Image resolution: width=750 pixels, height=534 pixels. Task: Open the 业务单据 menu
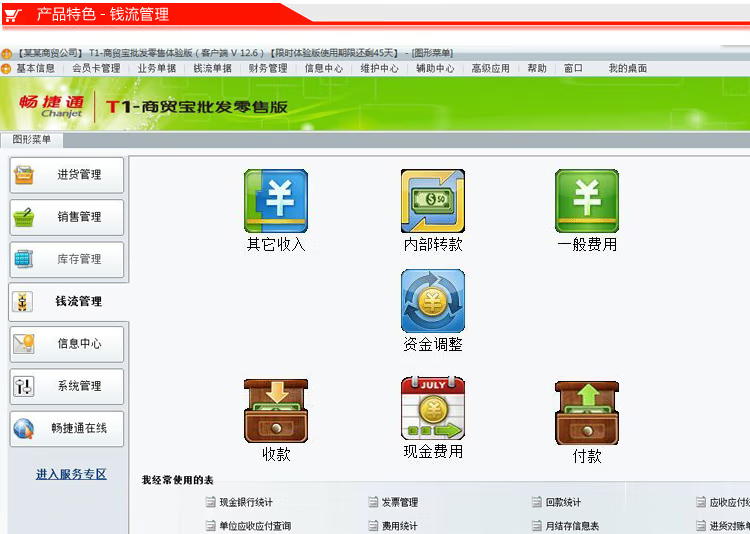(x=157, y=68)
